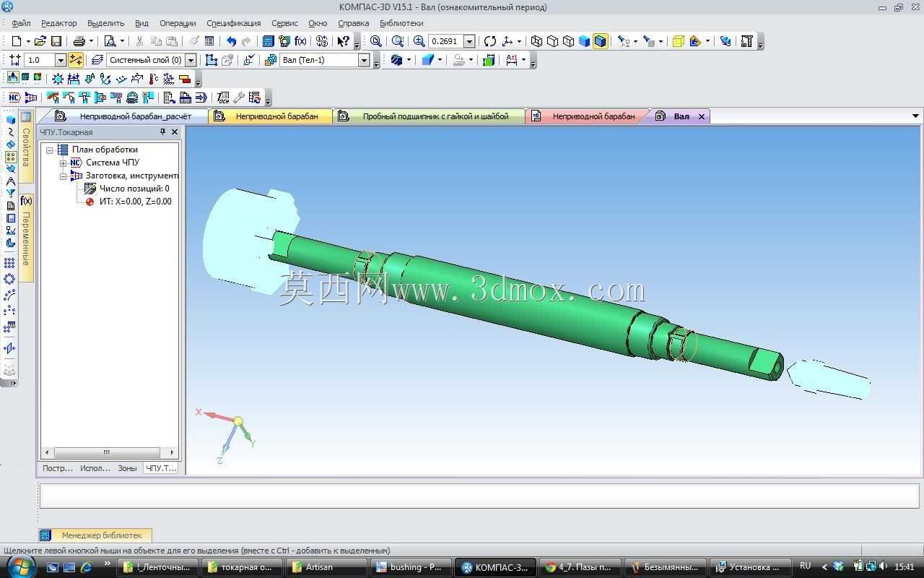924x578 pixels.
Task: Click the point array icon in left toolbar
Action: pos(10,263)
